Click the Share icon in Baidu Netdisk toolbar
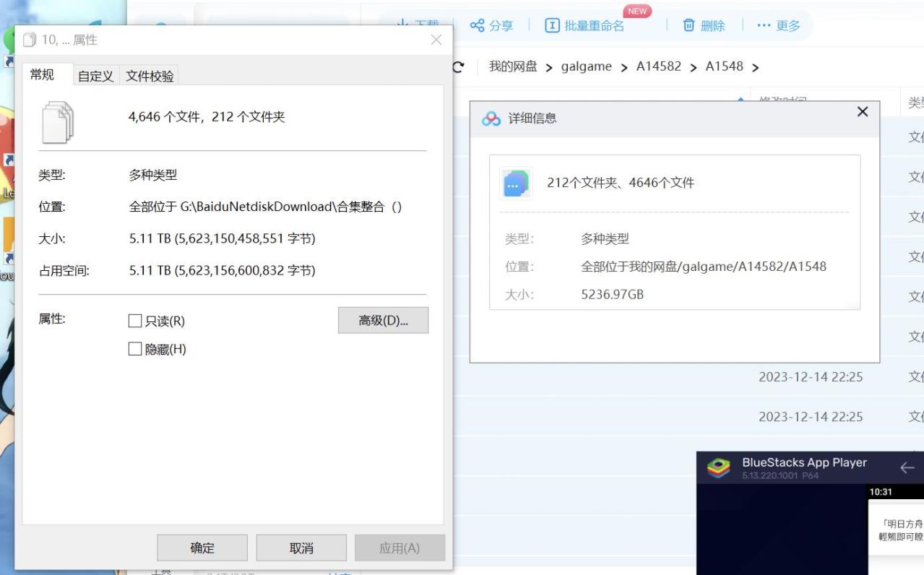 tap(477, 25)
